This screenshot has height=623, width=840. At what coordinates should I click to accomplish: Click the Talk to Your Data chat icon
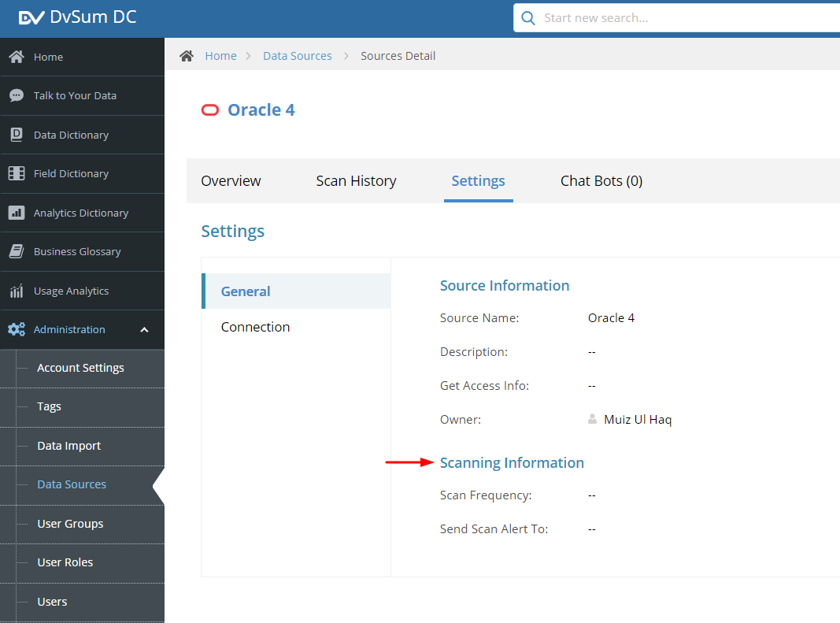17,95
